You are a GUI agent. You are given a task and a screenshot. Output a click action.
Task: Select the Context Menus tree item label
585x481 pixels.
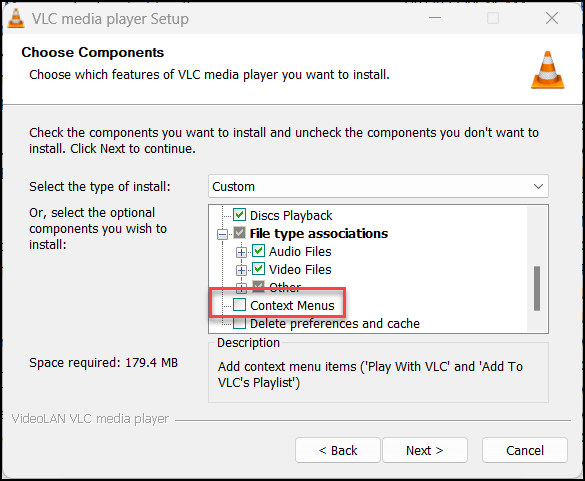point(292,306)
